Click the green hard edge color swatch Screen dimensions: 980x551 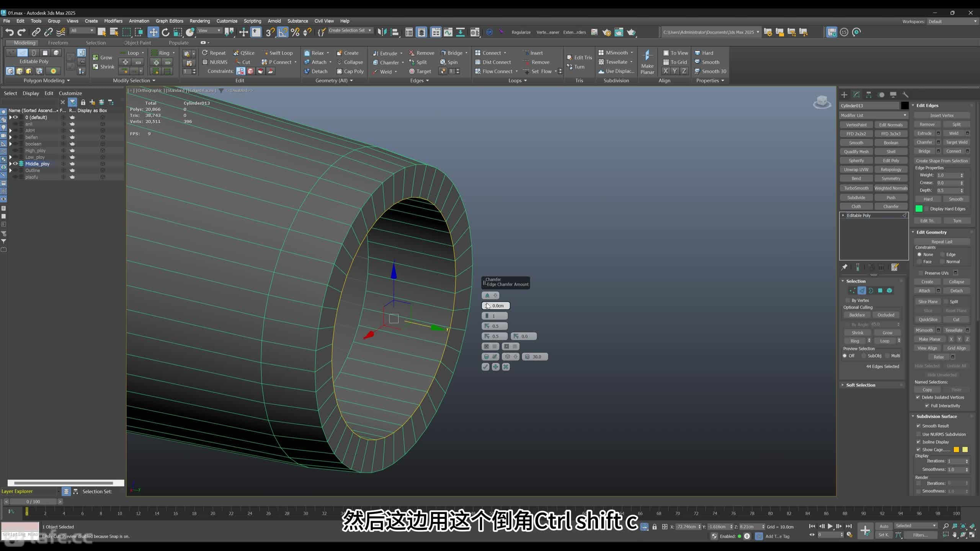tap(919, 209)
